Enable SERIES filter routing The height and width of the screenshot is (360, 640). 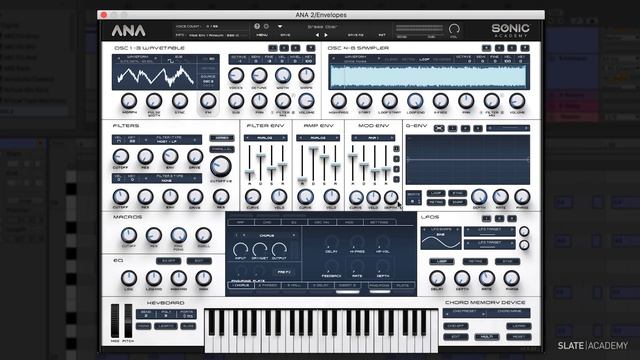tap(222, 138)
